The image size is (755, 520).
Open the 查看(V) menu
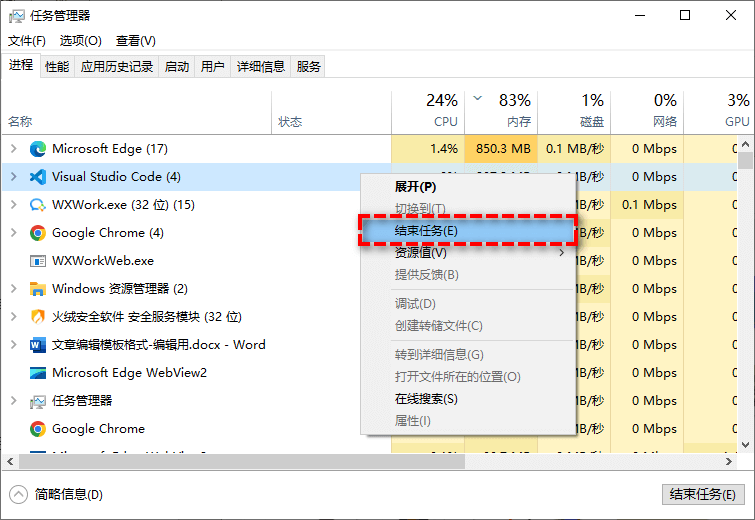136,41
